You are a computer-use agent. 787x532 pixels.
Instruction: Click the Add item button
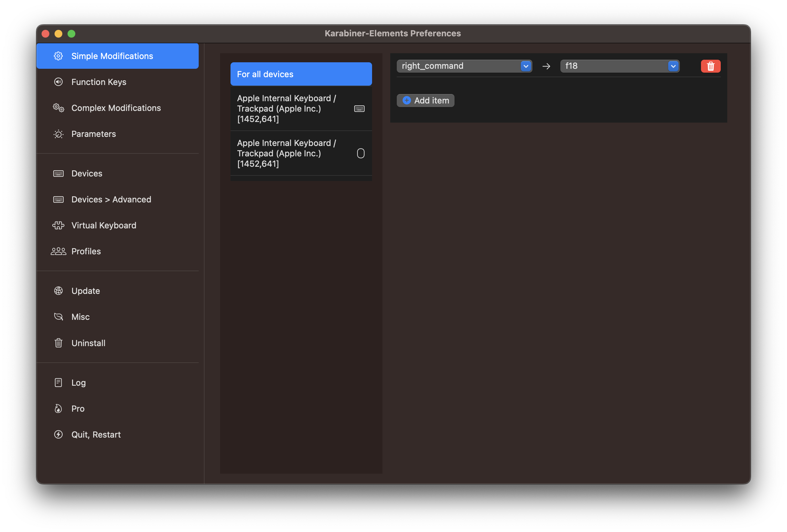click(425, 101)
